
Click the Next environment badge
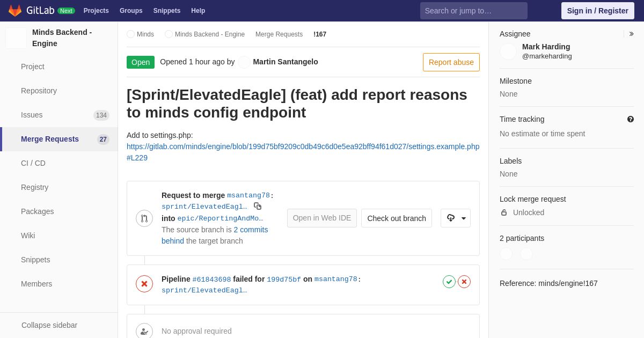coord(66,11)
